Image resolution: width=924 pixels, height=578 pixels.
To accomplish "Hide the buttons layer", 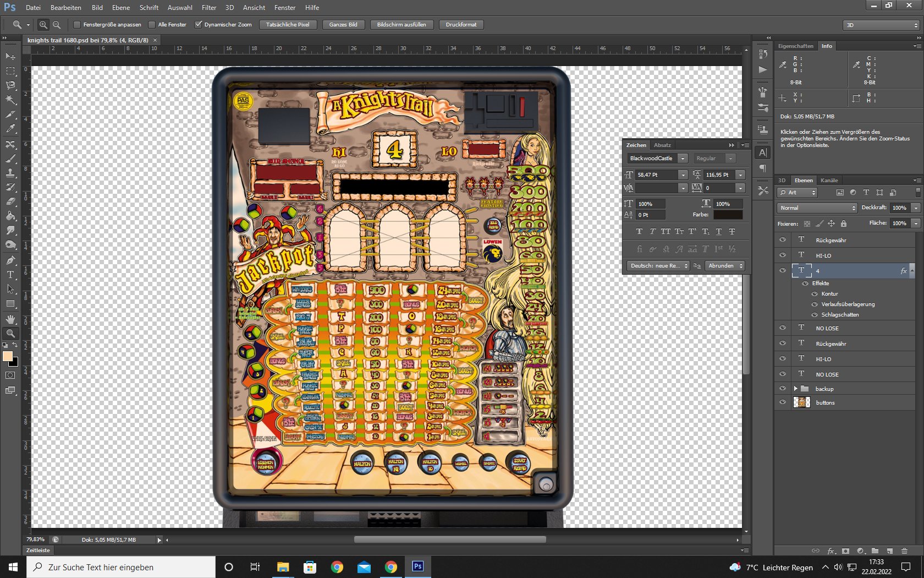I will [783, 402].
